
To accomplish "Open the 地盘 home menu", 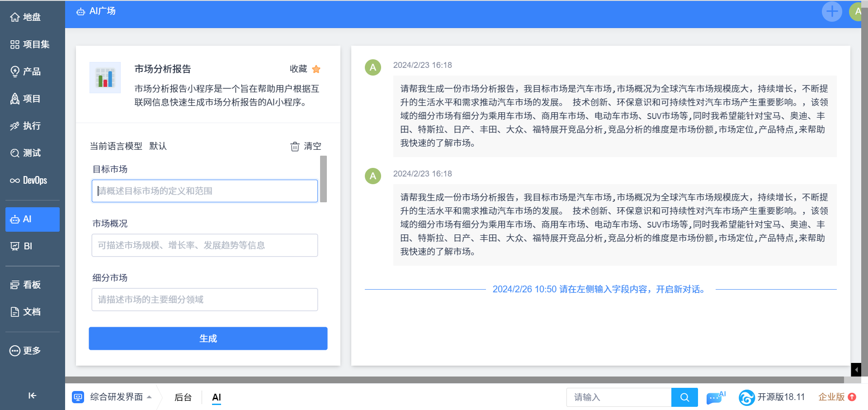I will click(x=25, y=17).
